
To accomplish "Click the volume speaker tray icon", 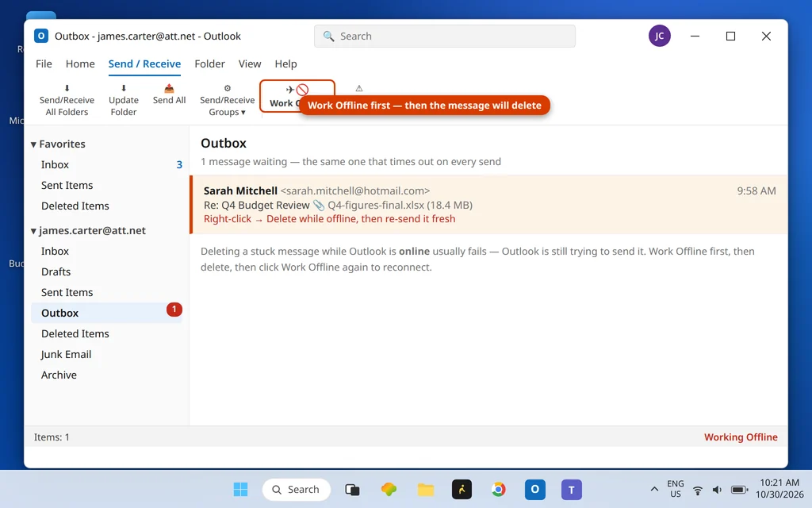I will (717, 490).
